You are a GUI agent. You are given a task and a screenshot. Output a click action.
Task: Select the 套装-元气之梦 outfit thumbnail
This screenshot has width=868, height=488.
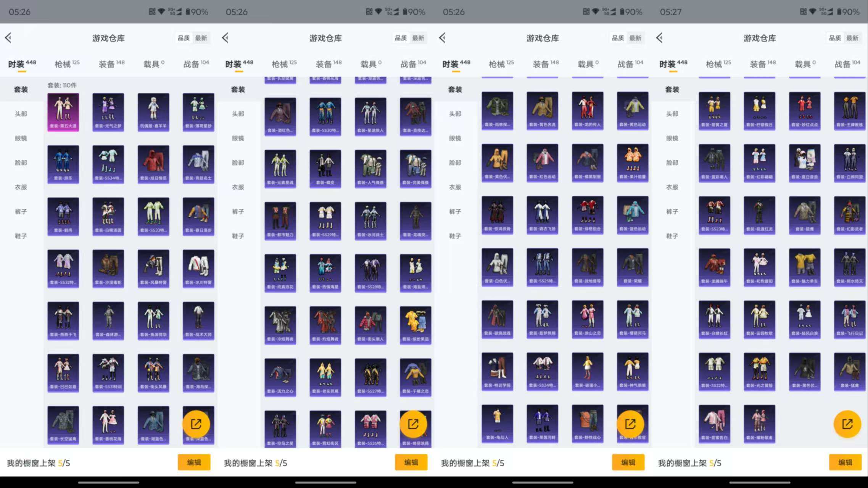pyautogui.click(x=108, y=111)
